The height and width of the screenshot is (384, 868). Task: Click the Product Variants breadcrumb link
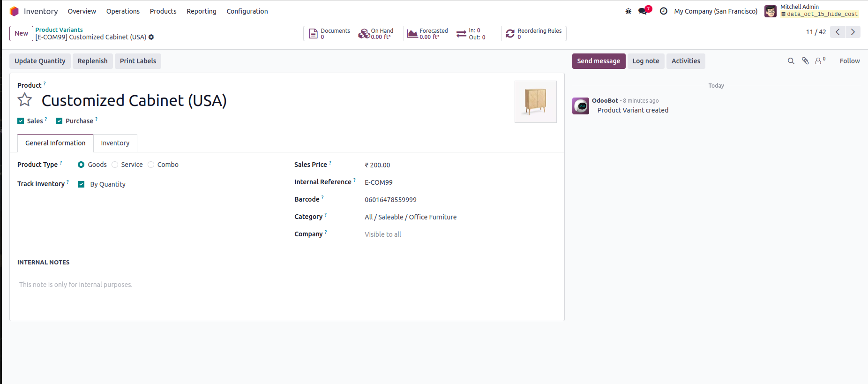coord(59,30)
